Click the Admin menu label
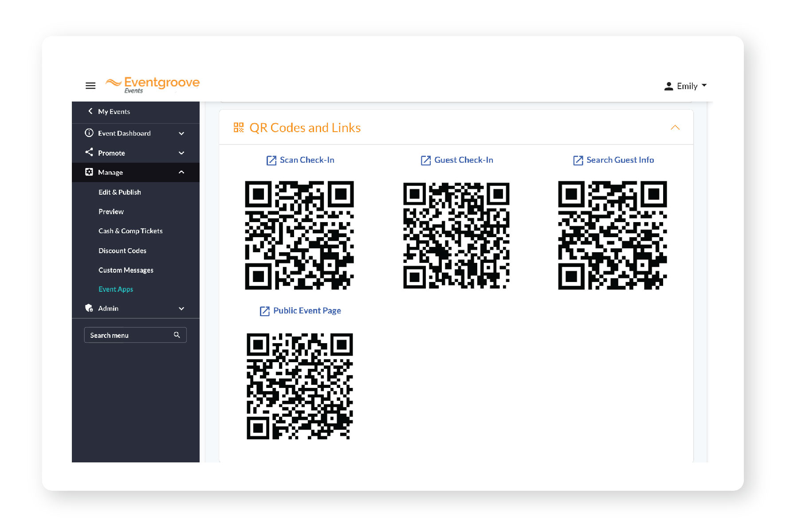The height and width of the screenshot is (532, 786). pyautogui.click(x=108, y=309)
